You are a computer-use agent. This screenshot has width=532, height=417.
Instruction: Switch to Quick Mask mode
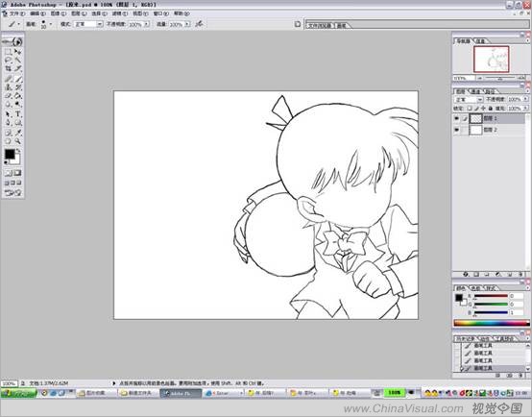17,173
